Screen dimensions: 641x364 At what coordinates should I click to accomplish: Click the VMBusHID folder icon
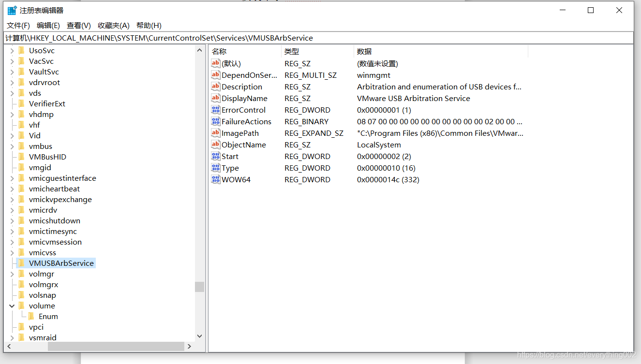pyautogui.click(x=21, y=157)
